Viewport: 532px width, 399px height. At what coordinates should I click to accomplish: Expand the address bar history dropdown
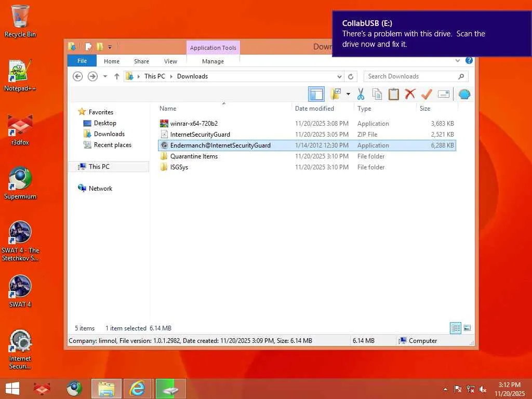pyautogui.click(x=339, y=76)
